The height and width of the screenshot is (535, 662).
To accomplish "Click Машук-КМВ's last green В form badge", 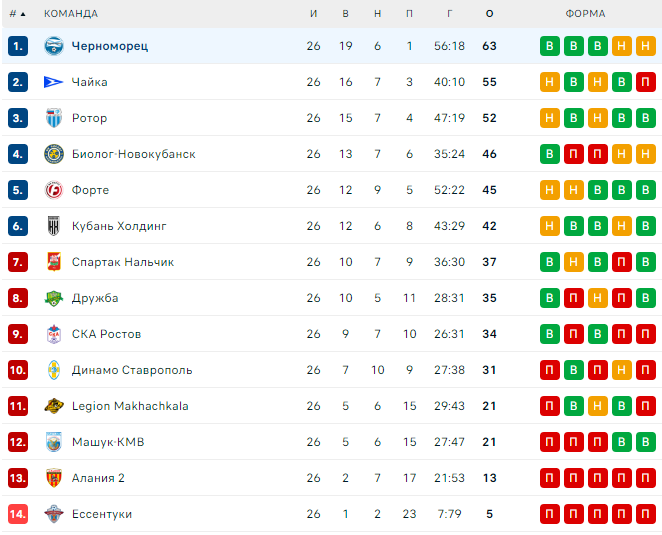I will coord(646,442).
